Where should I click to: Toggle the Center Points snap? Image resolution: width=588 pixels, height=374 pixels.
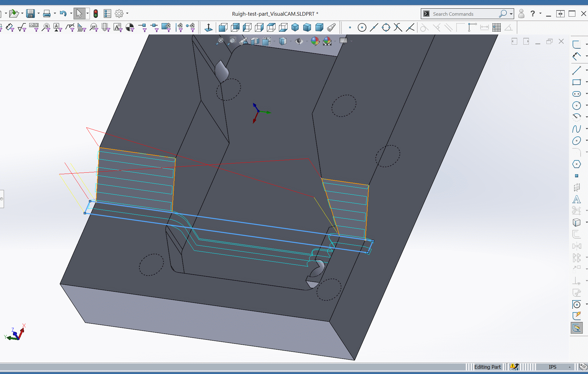click(x=362, y=28)
